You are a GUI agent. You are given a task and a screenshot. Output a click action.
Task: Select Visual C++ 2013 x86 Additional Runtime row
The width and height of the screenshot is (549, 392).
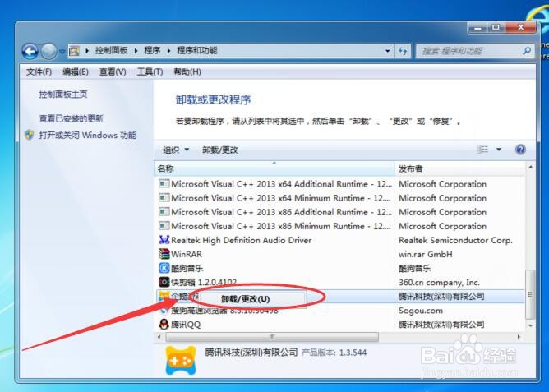coord(339,212)
